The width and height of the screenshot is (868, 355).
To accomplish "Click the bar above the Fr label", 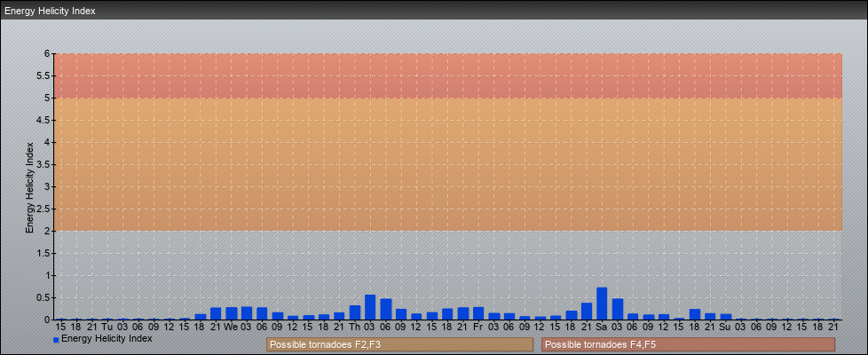I will [x=478, y=313].
